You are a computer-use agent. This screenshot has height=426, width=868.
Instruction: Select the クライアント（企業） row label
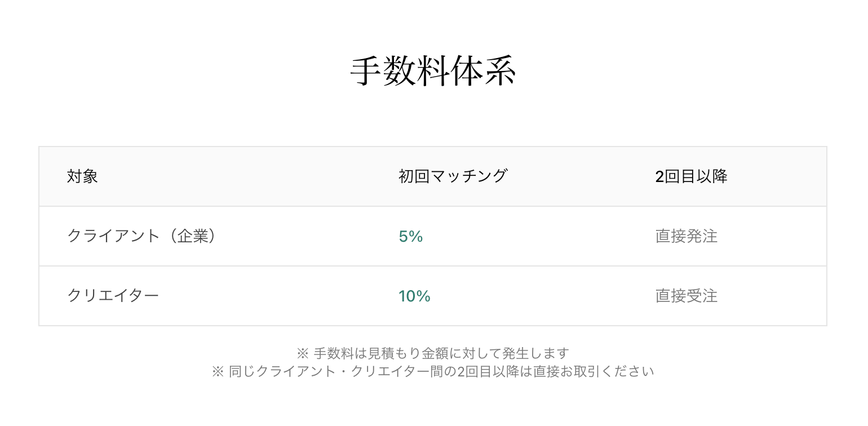(x=141, y=236)
